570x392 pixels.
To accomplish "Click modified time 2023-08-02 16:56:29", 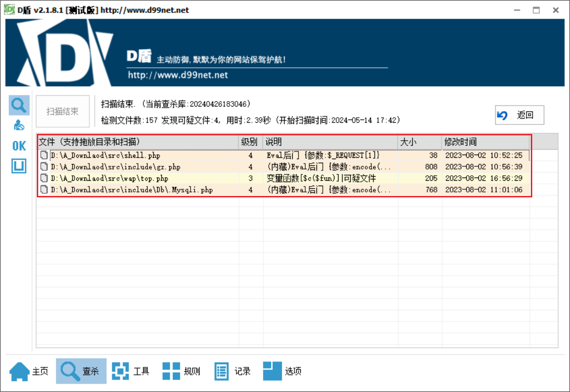I will (484, 178).
